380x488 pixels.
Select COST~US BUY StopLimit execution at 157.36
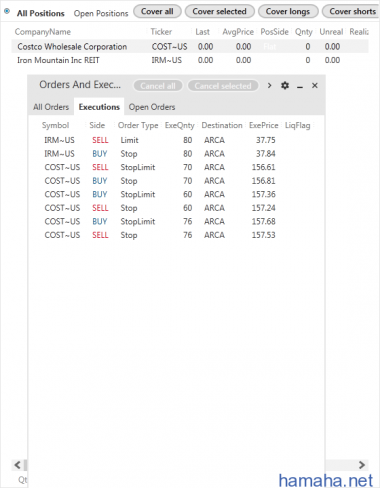click(x=176, y=194)
